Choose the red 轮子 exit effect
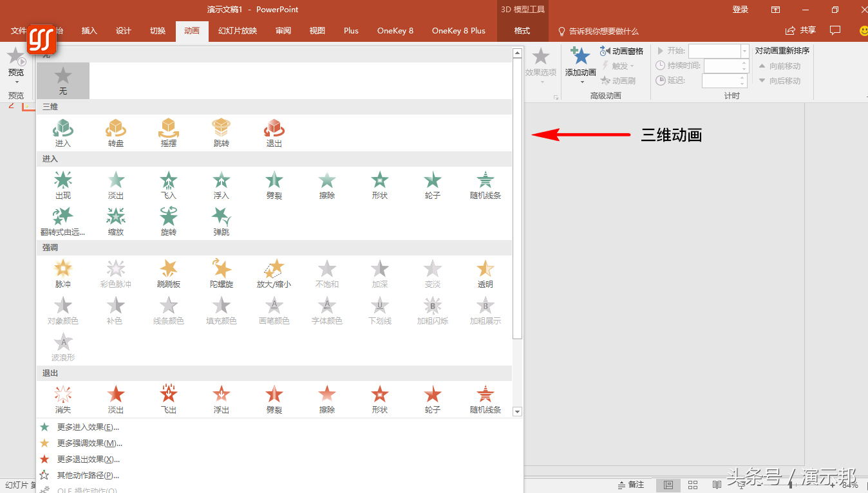Image resolution: width=868 pixels, height=493 pixels. coord(433,399)
